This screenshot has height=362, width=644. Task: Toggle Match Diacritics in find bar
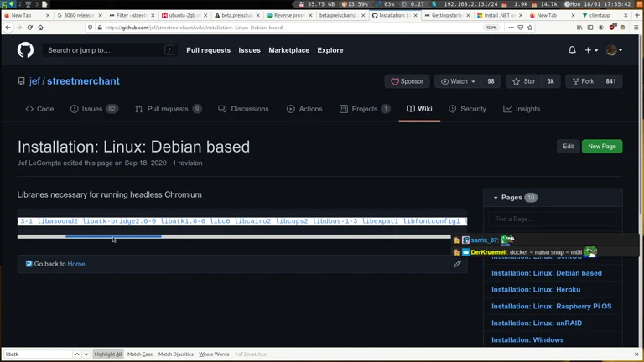click(x=176, y=354)
